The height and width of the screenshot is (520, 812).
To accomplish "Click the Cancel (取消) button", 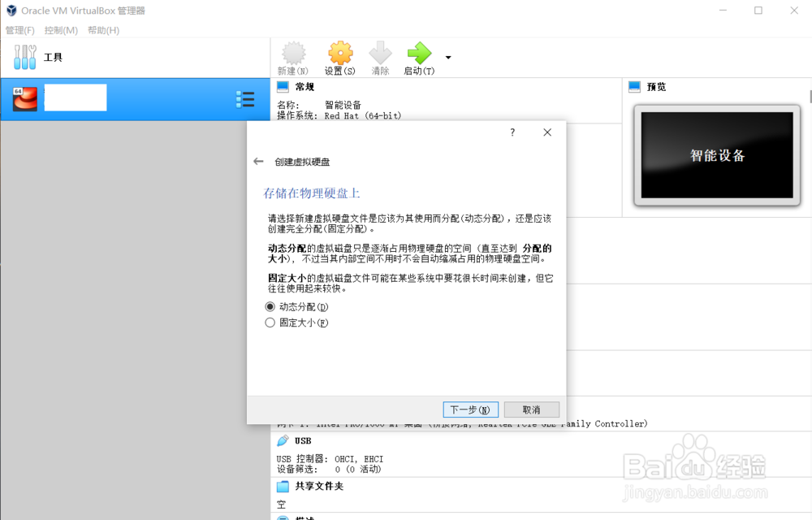I will (531, 409).
